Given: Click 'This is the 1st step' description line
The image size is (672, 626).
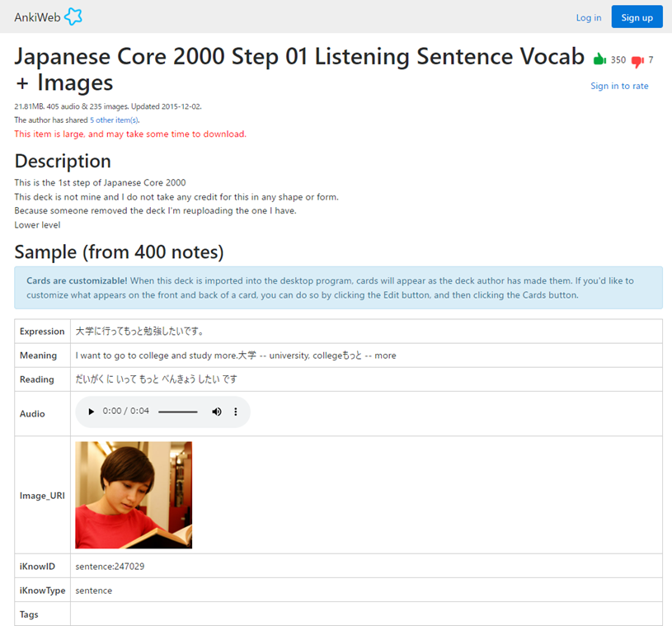Looking at the screenshot, I should point(100,182).
